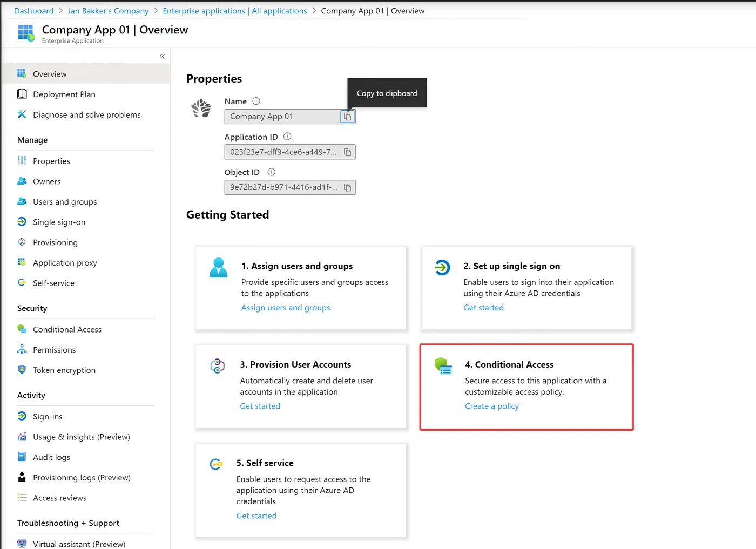Go to Enterprise applications | All applications breadcrumb
This screenshot has height=549, width=756.
coord(235,11)
